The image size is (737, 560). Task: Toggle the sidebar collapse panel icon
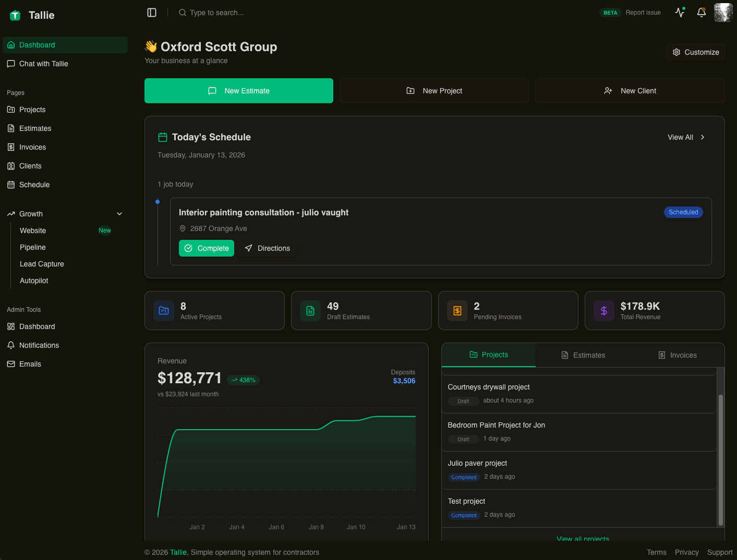point(151,12)
